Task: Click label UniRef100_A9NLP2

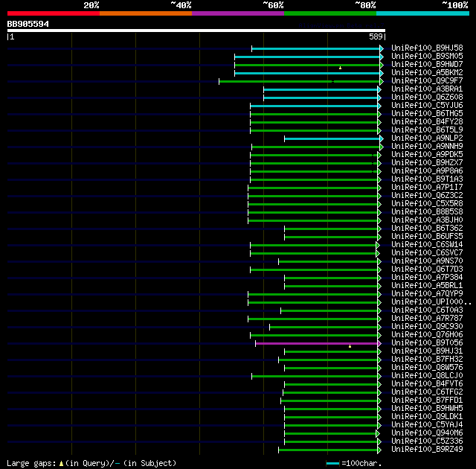Action: coord(427,138)
